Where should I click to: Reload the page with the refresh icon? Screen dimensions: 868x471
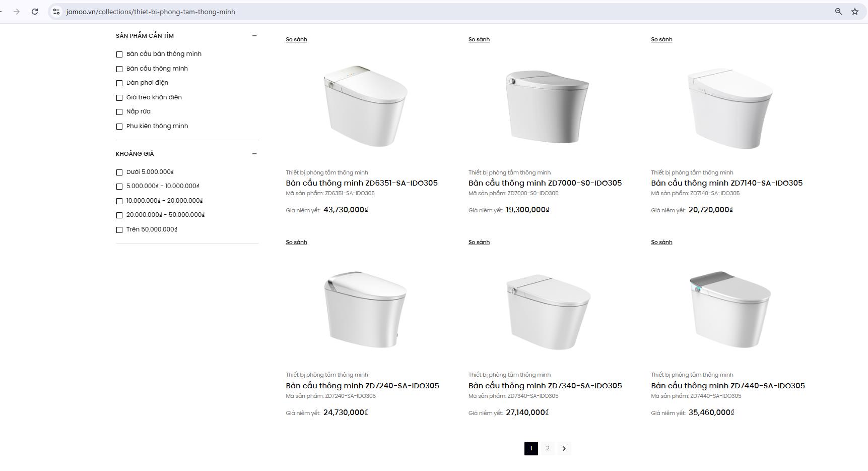[x=35, y=12]
